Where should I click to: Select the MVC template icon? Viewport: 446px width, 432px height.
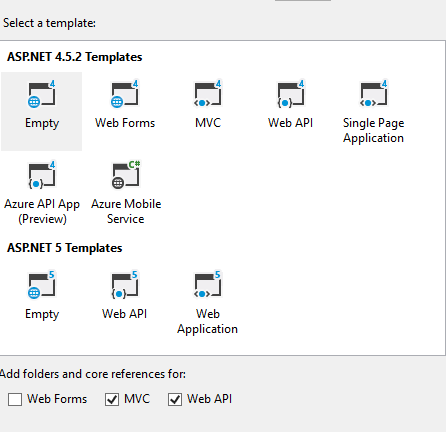pos(208,94)
